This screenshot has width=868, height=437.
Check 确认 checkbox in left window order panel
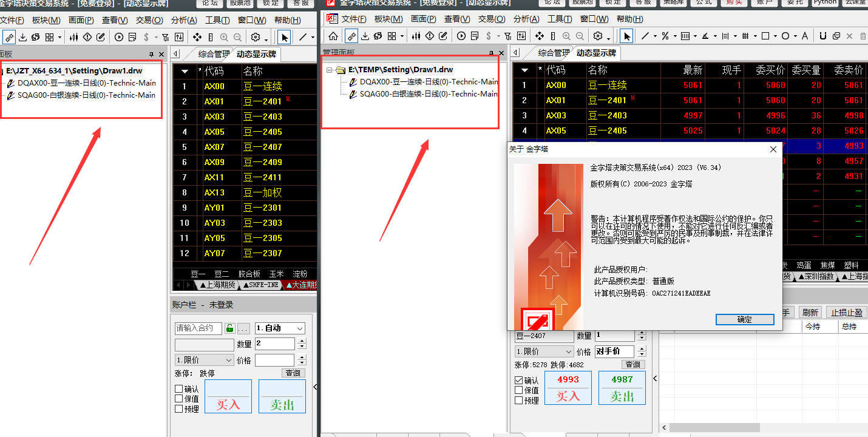tap(179, 389)
